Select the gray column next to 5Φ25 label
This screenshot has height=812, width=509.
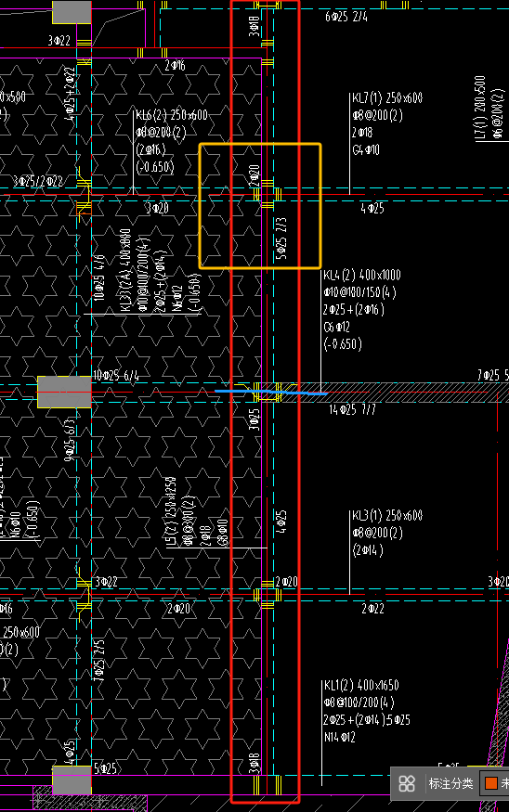72,780
